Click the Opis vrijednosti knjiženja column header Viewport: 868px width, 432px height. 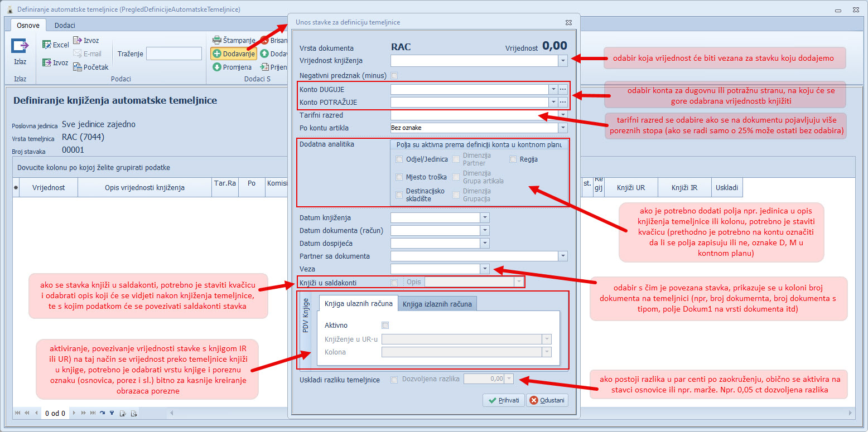pyautogui.click(x=144, y=188)
